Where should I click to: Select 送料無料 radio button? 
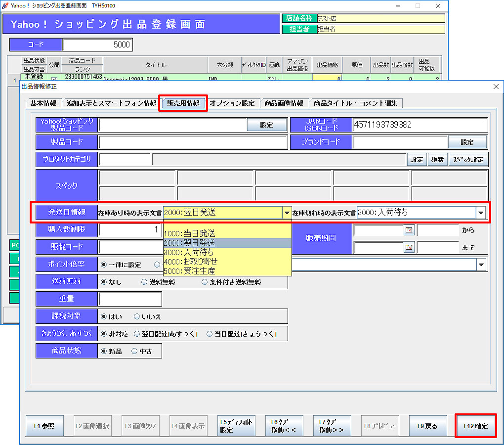(x=144, y=282)
